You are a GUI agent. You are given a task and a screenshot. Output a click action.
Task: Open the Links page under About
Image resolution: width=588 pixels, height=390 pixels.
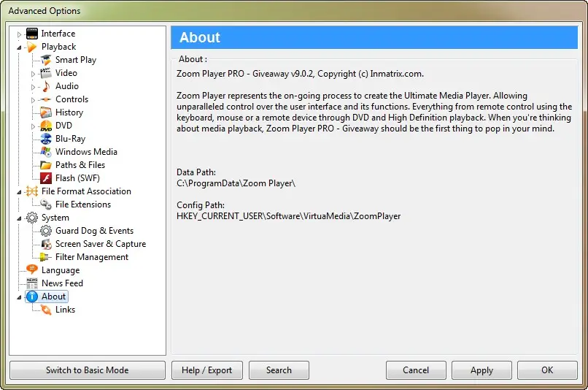pyautogui.click(x=65, y=310)
